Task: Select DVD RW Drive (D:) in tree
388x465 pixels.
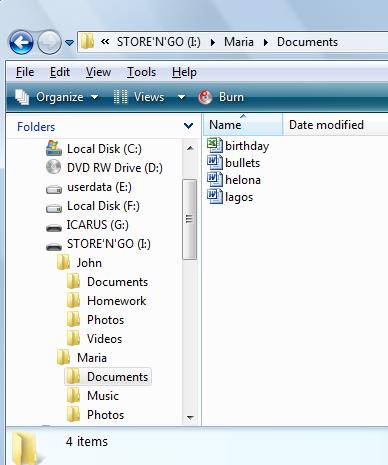Action: tap(115, 168)
